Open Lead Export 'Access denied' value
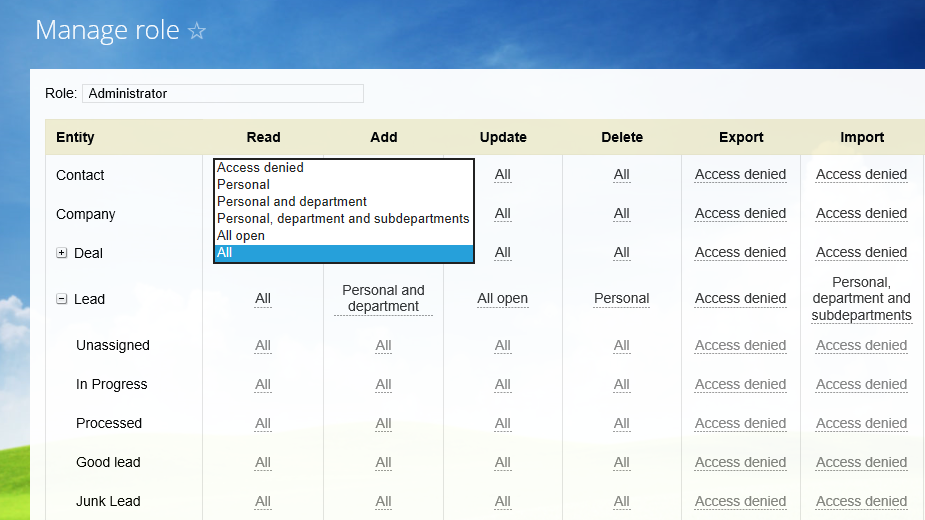Screen dimensions: 925x520 coord(740,299)
